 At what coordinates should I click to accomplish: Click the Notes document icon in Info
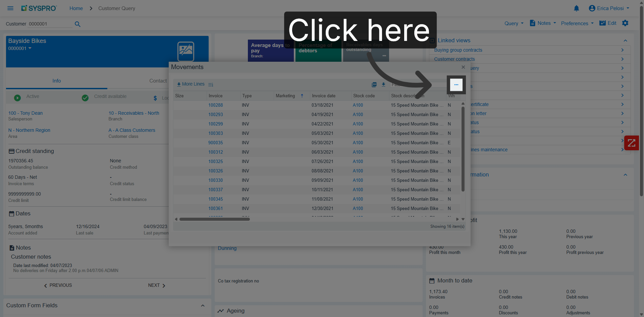point(12,248)
